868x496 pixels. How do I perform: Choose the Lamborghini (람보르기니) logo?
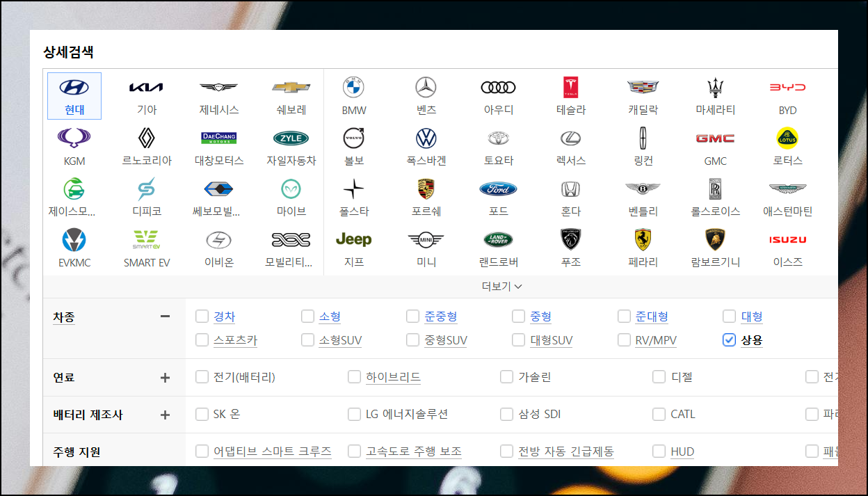(716, 239)
